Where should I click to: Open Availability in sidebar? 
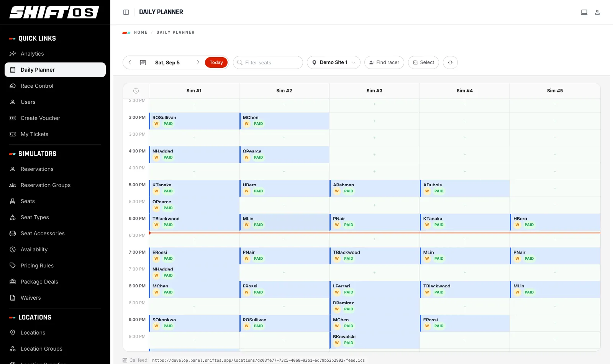tap(55, 249)
